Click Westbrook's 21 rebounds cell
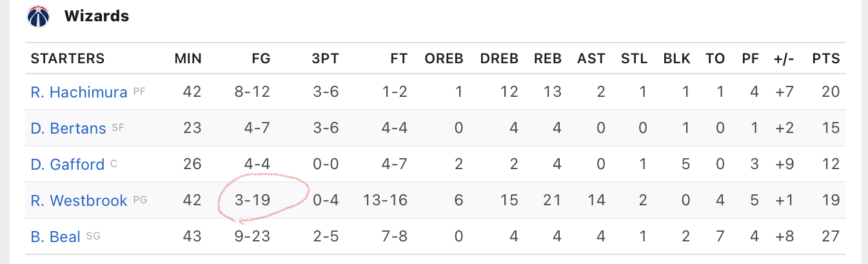The image size is (868, 264). [553, 201]
